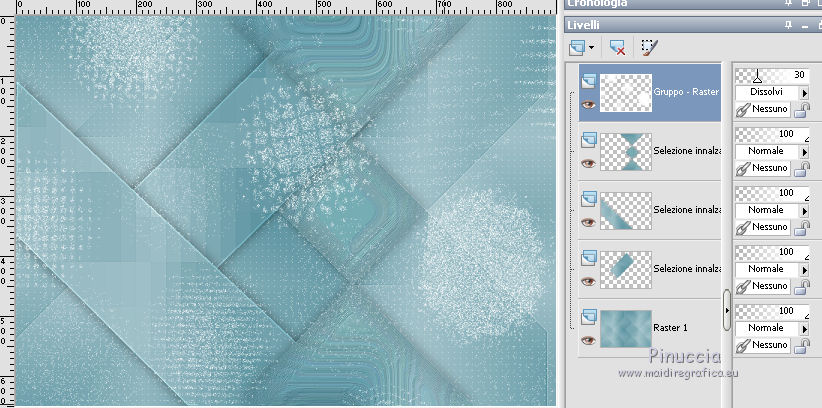Click layer type icon of small-rectangle layer
The image size is (822, 408).
[588, 257]
